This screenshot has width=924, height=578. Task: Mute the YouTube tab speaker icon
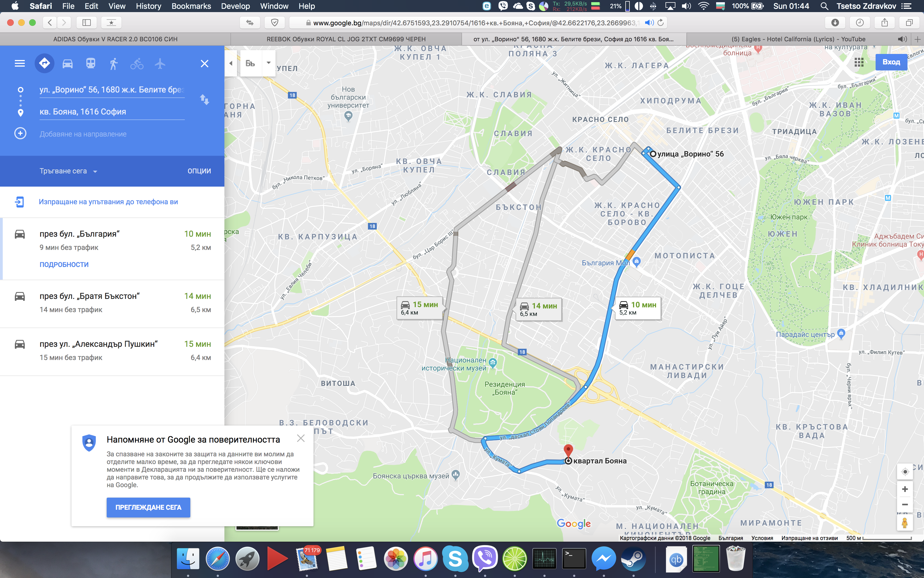point(902,39)
